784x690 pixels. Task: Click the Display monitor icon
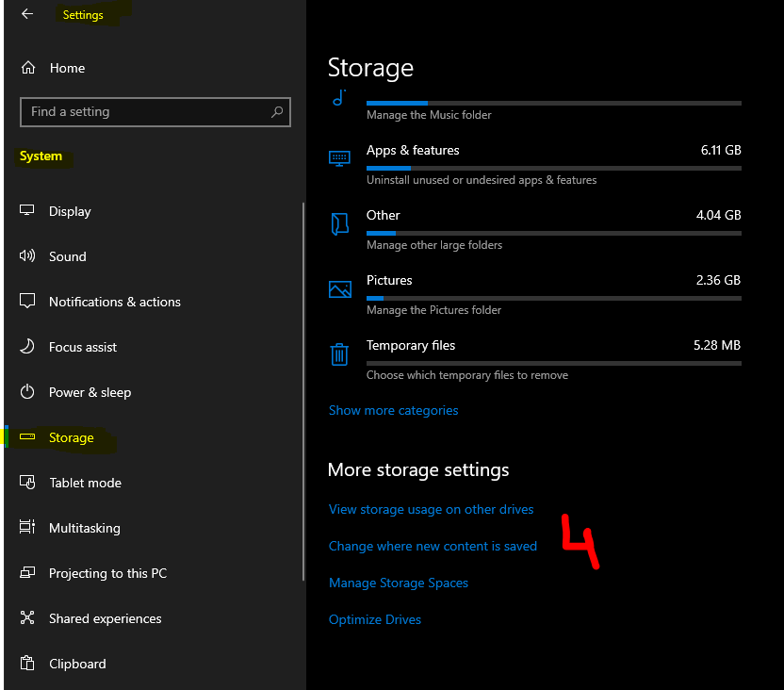tap(27, 210)
